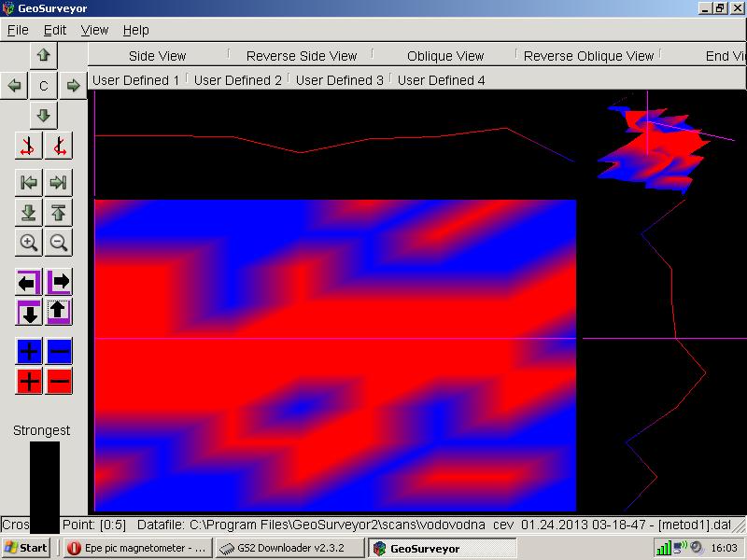Jump to last position right-bar arrow icon
Viewport: 747px width, 560px height.
pyautogui.click(x=59, y=182)
